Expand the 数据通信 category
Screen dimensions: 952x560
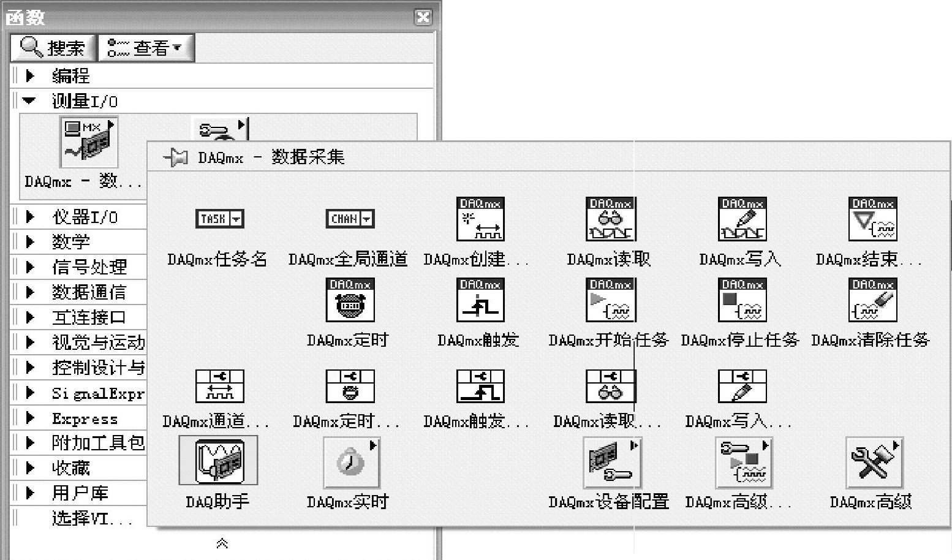click(30, 292)
